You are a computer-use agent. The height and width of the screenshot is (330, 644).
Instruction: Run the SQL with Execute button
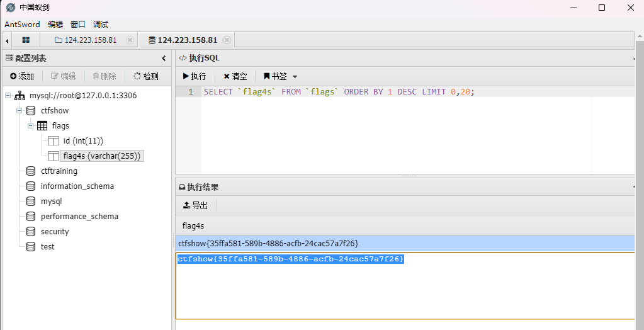pos(195,76)
